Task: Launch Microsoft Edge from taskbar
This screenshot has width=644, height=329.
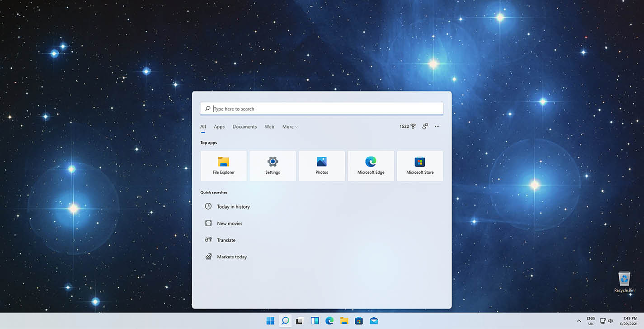Action: (329, 321)
